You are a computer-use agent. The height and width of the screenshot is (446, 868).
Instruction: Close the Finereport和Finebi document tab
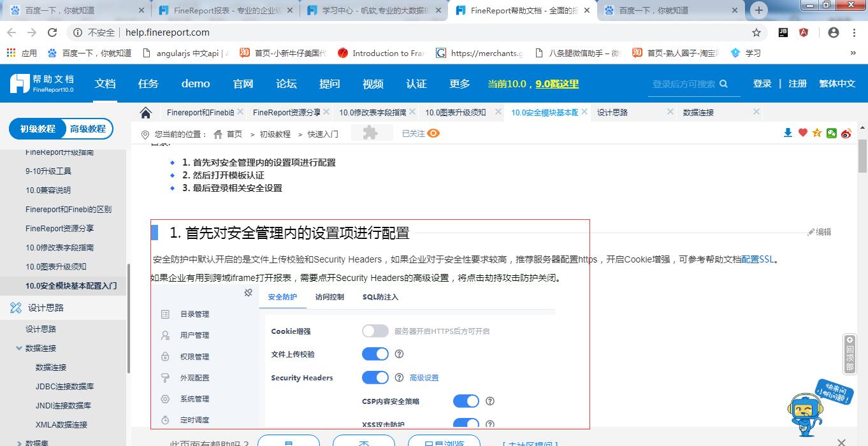240,111
